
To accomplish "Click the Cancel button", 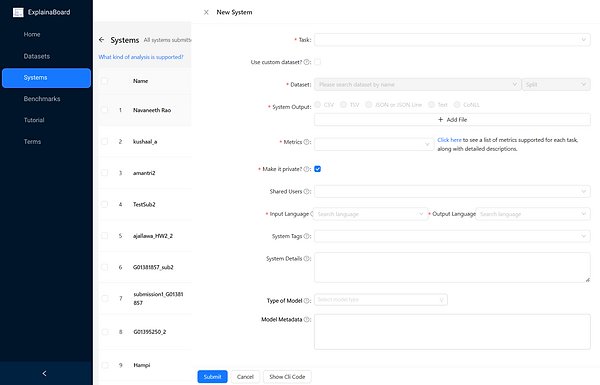I will [245, 377].
